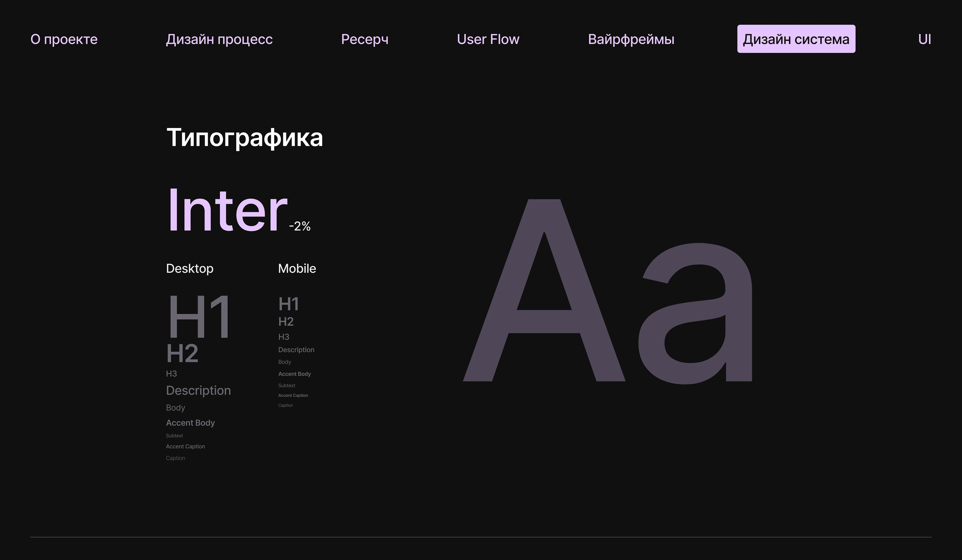Select the "Mobile" column label
The height and width of the screenshot is (560, 962).
click(x=297, y=268)
